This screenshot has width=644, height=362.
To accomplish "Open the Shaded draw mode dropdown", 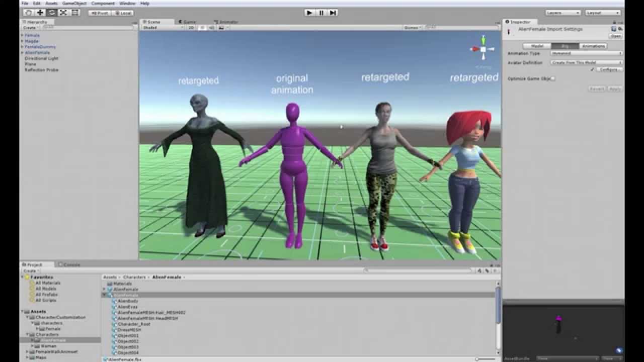I will pos(163,28).
